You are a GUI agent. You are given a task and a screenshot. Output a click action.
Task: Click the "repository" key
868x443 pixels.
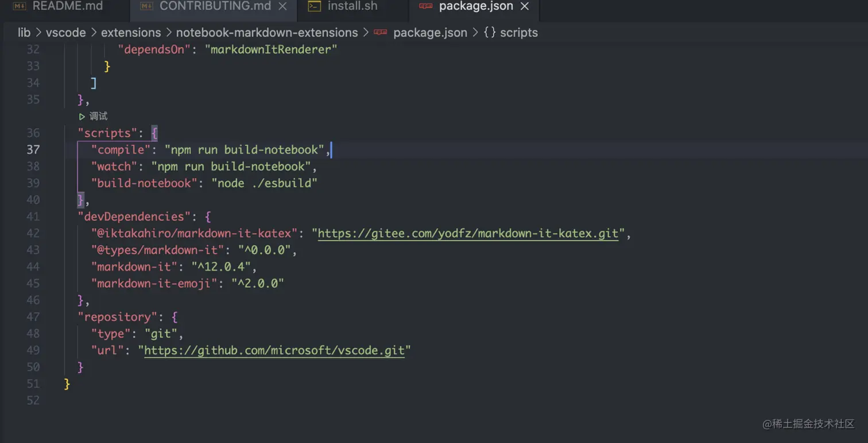point(117,317)
